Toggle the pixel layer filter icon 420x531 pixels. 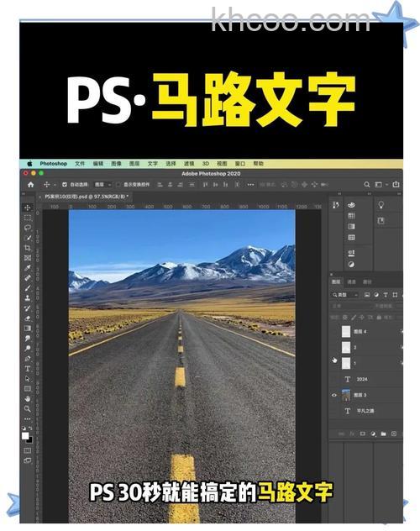367,295
